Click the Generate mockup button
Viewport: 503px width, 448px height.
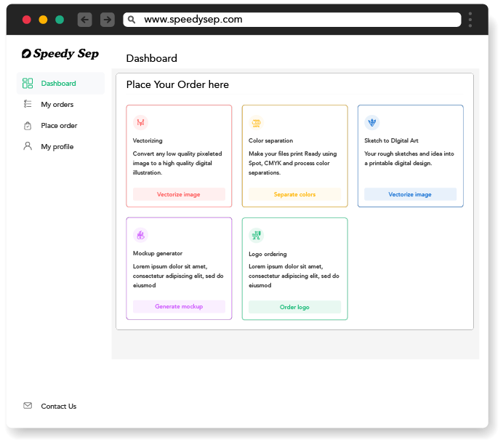click(179, 306)
